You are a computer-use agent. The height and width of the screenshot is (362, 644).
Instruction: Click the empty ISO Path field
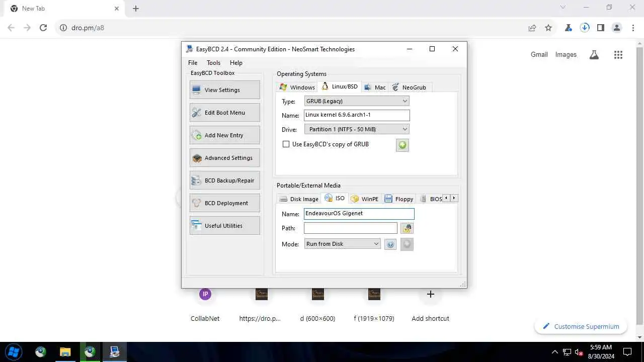[351, 228]
